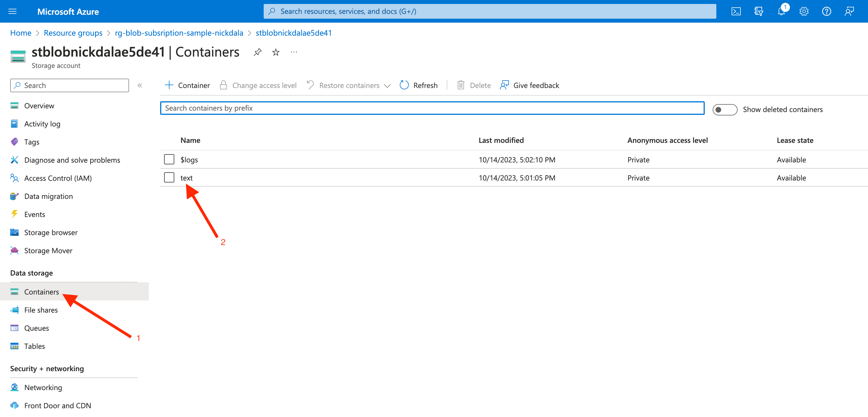This screenshot has height=417, width=868.
Task: Open the notifications bell icon
Action: point(781,11)
